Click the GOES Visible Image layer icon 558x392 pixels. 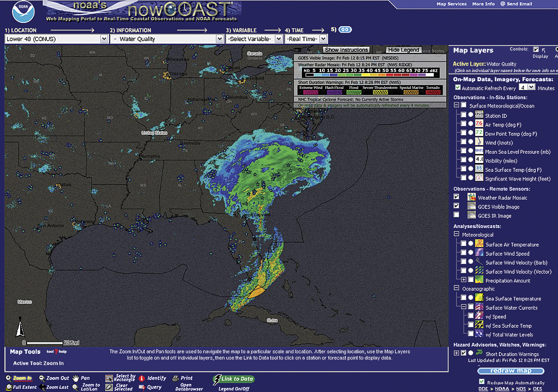[x=471, y=206]
